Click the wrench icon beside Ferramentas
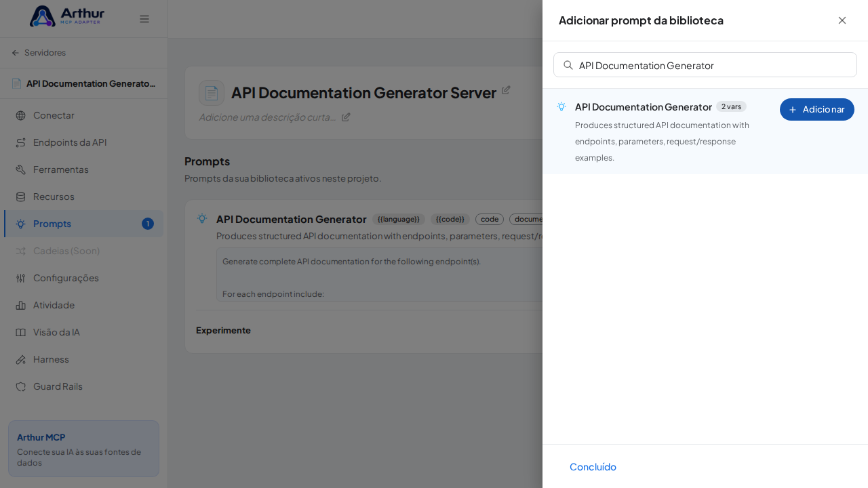868x488 pixels. point(20,169)
